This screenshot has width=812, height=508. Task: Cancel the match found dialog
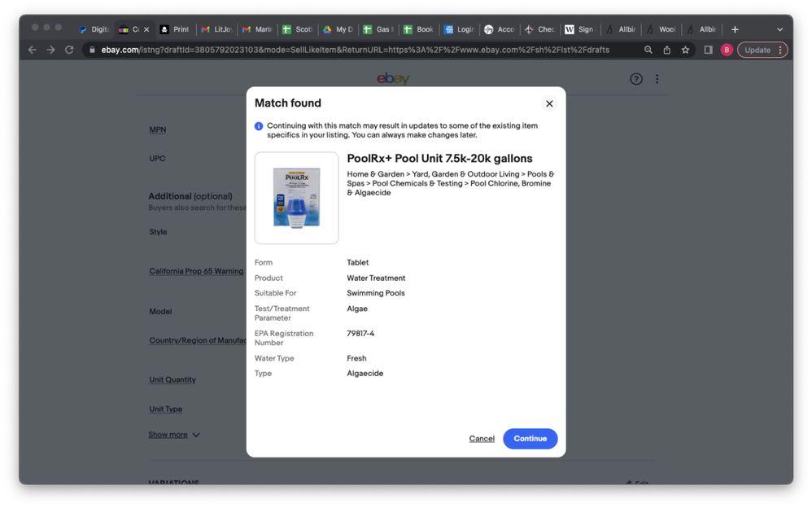tap(482, 439)
